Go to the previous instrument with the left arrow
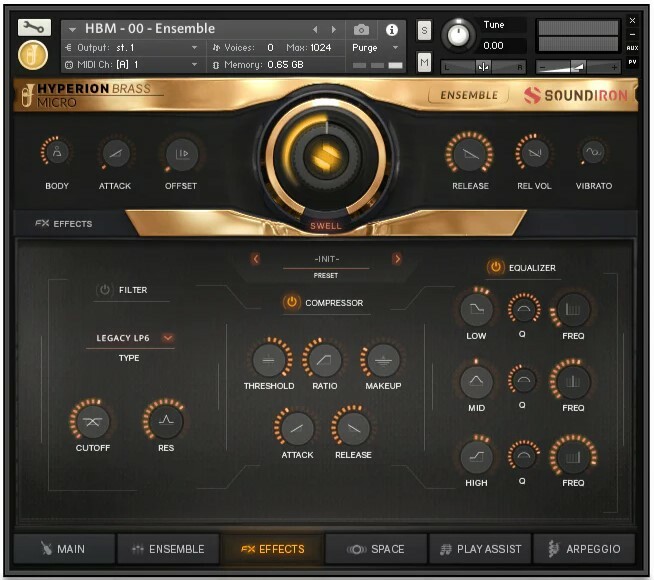 coord(315,30)
